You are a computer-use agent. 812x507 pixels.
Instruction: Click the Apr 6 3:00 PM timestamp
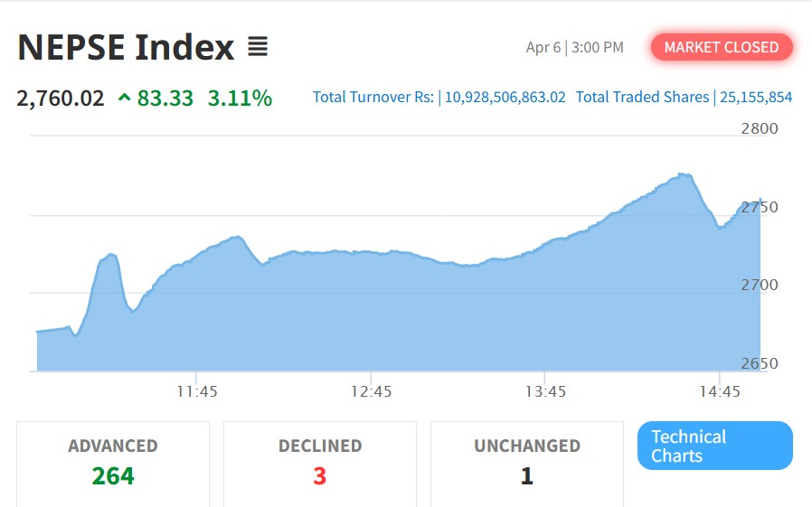(575, 47)
